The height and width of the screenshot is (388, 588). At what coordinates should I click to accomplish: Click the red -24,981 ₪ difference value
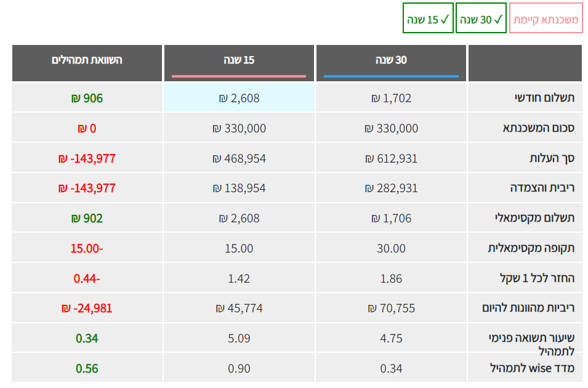point(87,308)
